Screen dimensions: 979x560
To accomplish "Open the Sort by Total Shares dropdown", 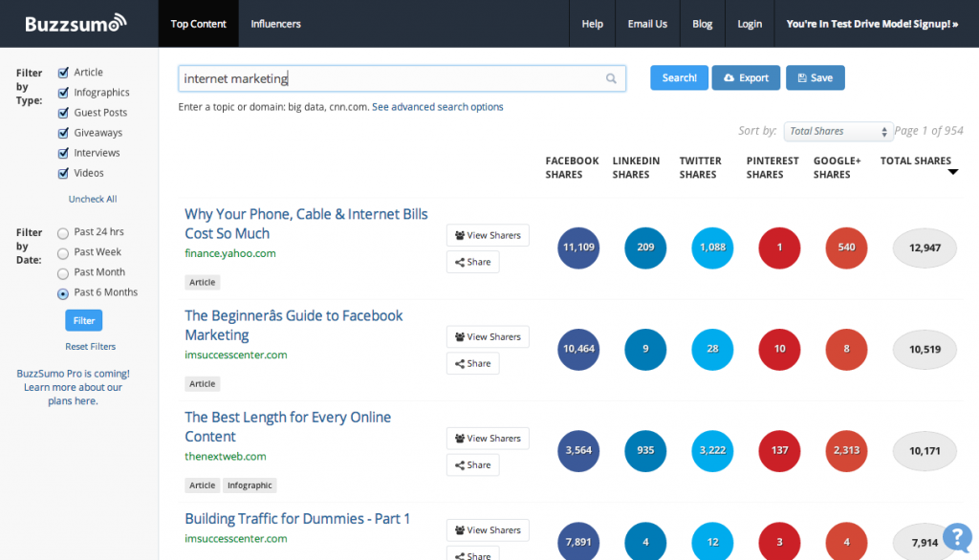I will tap(838, 131).
